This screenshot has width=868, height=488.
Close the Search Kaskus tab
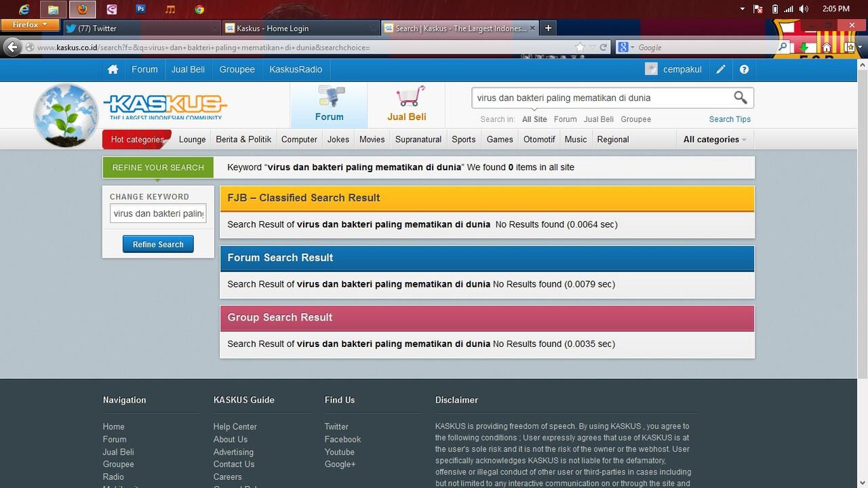click(x=532, y=28)
